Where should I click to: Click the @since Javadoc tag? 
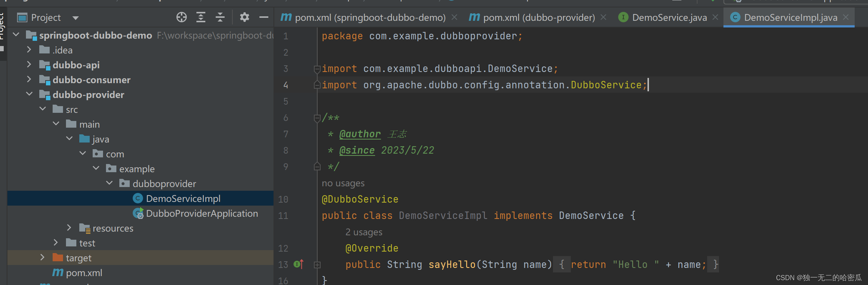(357, 150)
